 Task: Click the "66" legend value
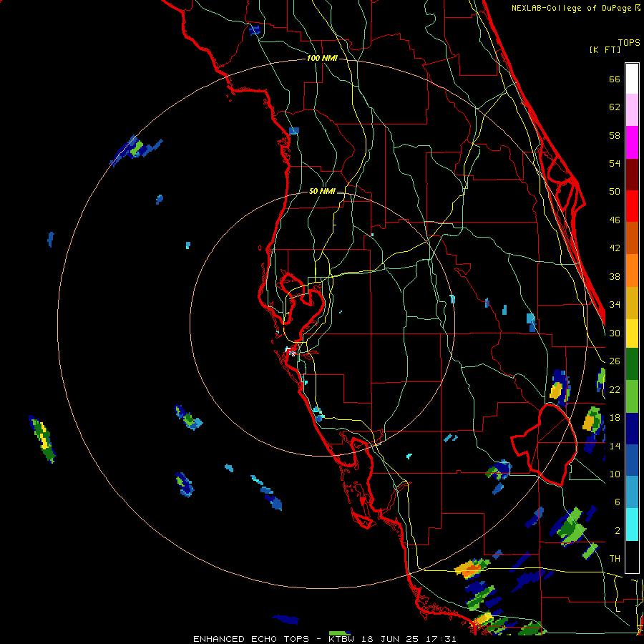(615, 79)
